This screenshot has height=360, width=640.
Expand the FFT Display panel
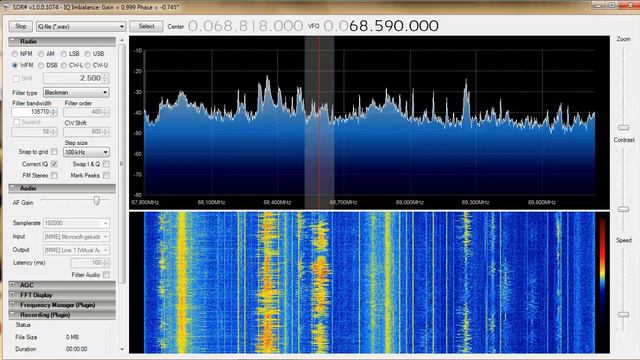click(12, 295)
